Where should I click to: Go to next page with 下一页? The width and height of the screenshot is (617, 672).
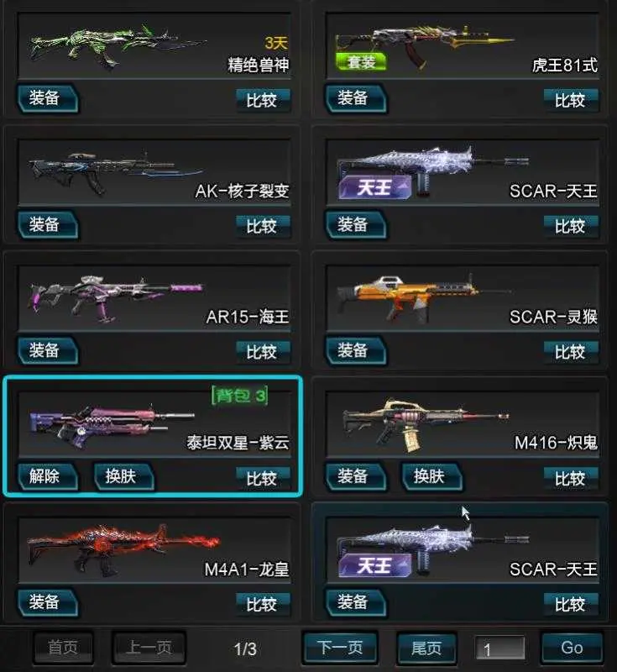[340, 648]
